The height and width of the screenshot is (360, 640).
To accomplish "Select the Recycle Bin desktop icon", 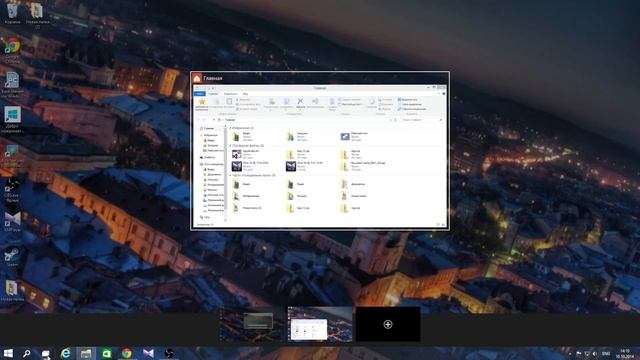I will coord(13,13).
